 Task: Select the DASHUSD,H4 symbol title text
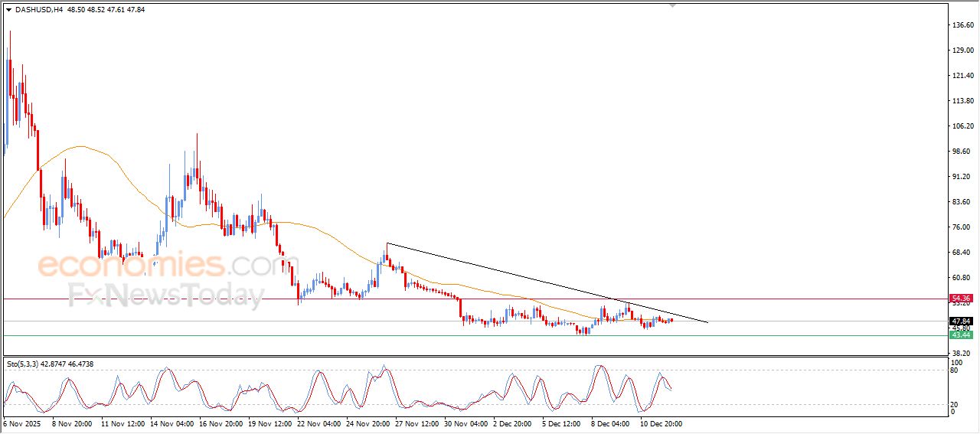tap(38, 10)
